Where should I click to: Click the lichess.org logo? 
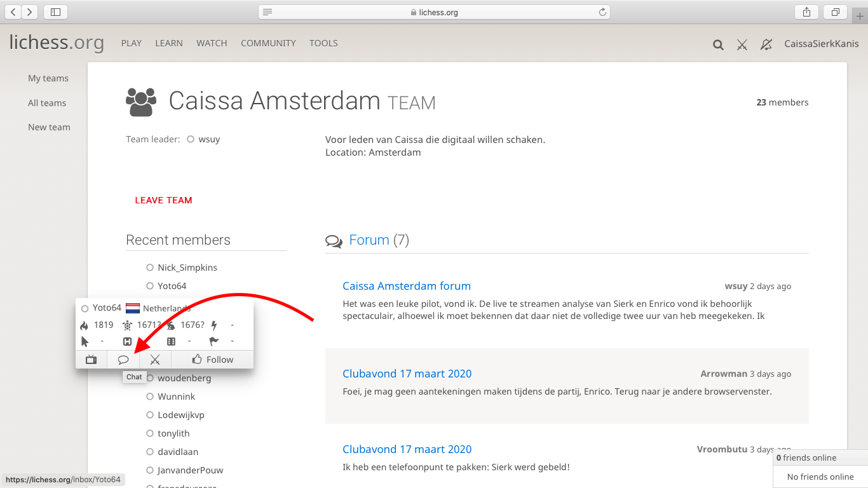tap(57, 43)
